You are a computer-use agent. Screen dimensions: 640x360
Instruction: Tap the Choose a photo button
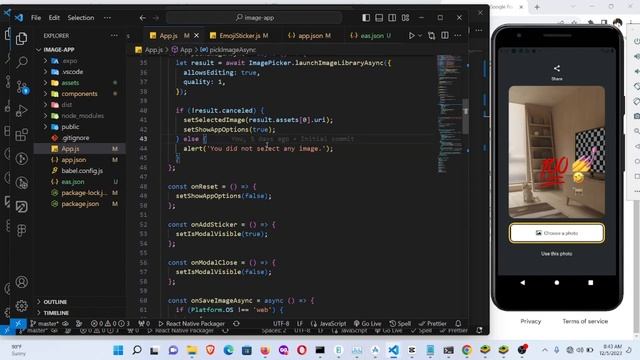tap(557, 233)
